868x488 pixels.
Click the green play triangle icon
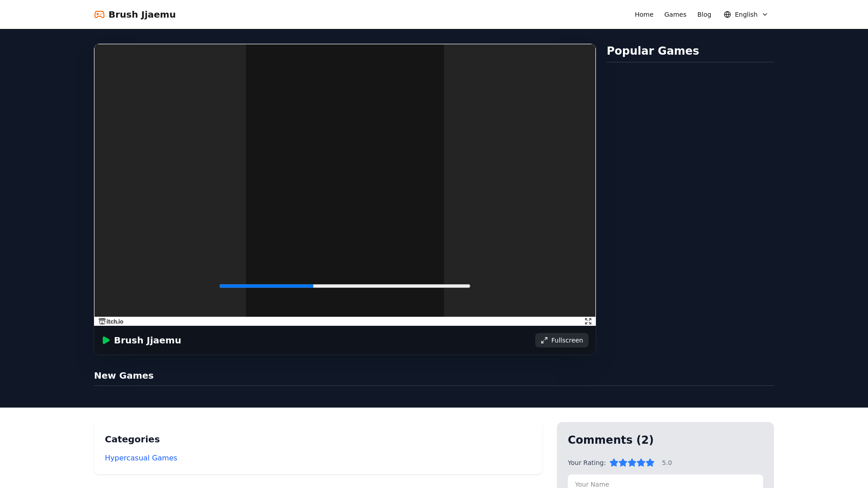pos(106,340)
